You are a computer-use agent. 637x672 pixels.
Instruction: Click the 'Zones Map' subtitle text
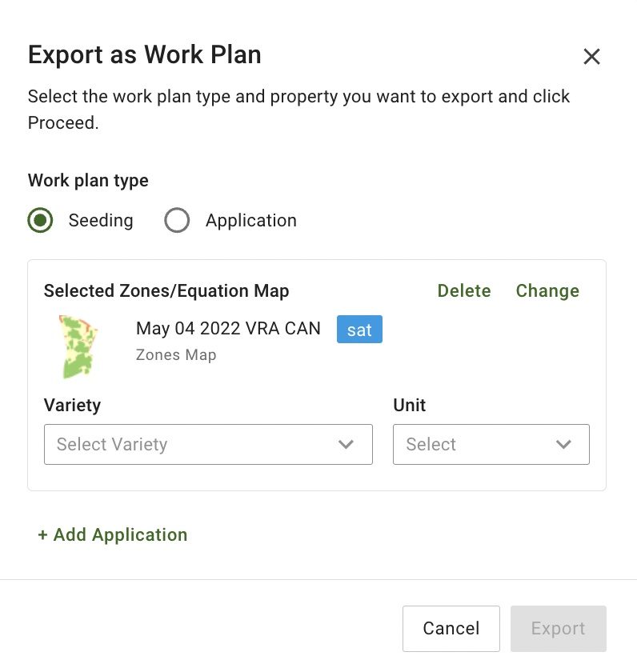[176, 354]
